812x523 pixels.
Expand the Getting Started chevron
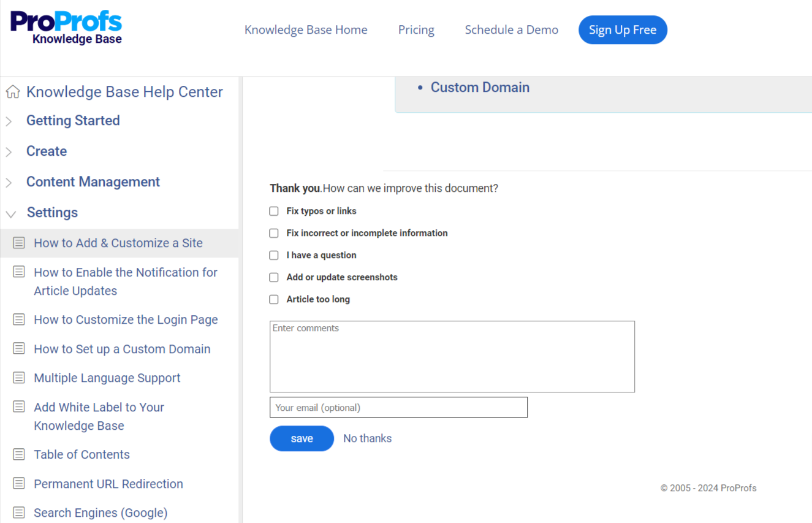click(x=9, y=121)
